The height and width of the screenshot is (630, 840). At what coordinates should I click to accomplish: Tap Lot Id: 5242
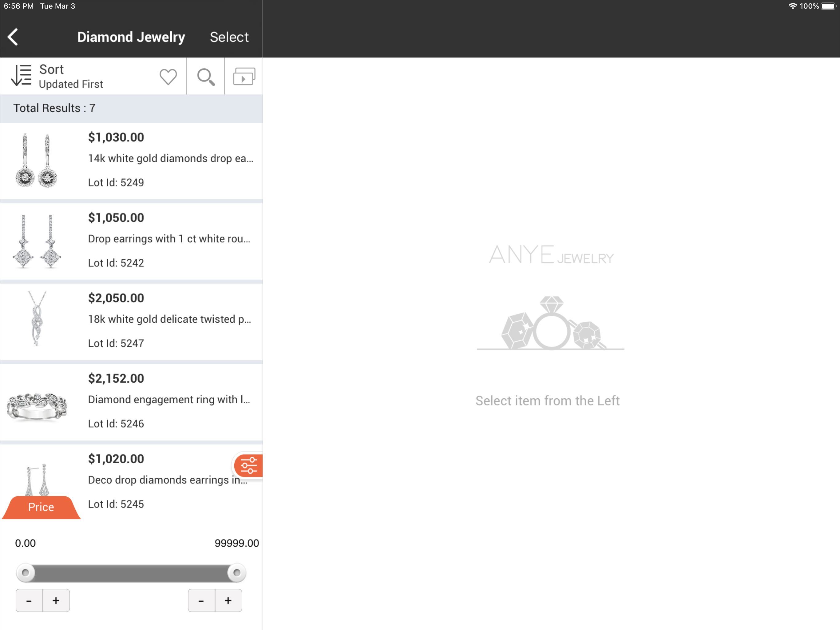click(116, 263)
